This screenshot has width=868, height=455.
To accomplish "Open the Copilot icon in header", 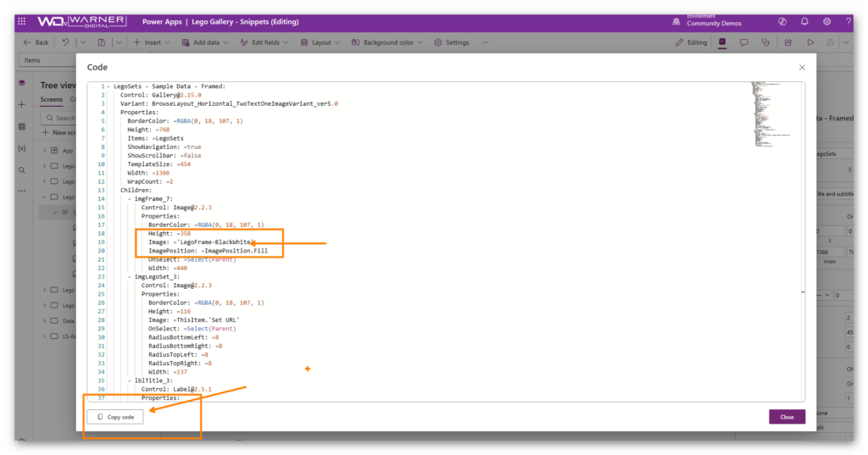I will 782,21.
